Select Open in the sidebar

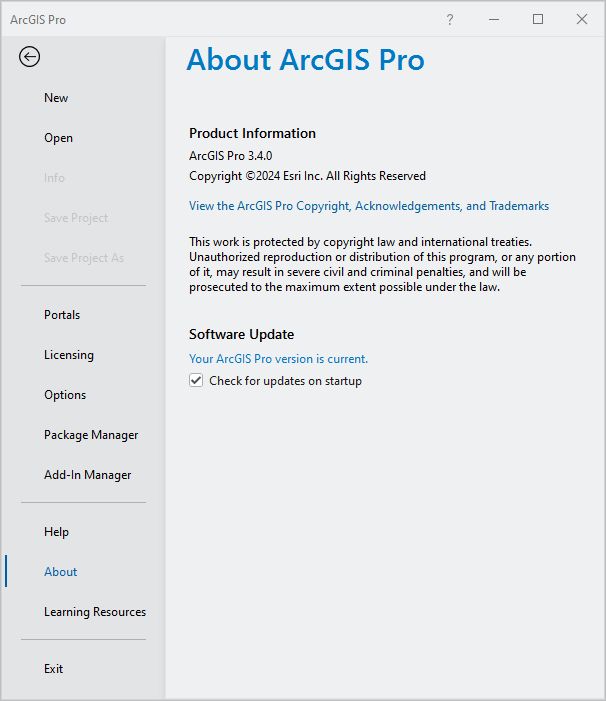(58, 138)
